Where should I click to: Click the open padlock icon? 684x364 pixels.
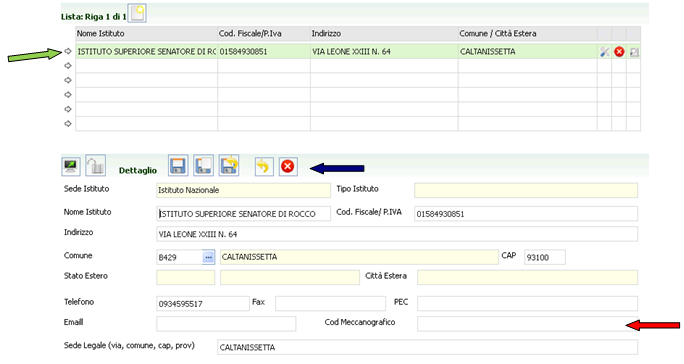tap(96, 166)
